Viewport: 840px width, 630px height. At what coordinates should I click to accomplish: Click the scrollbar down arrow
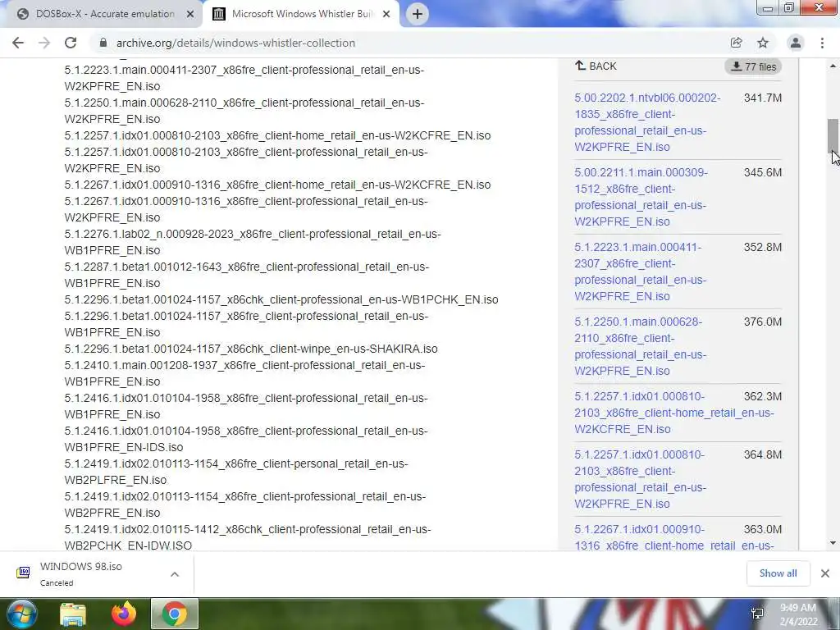pyautogui.click(x=833, y=543)
